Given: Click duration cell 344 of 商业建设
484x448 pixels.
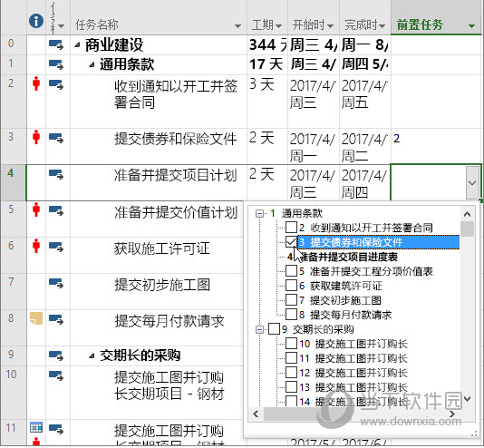Looking at the screenshot, I should (x=268, y=45).
